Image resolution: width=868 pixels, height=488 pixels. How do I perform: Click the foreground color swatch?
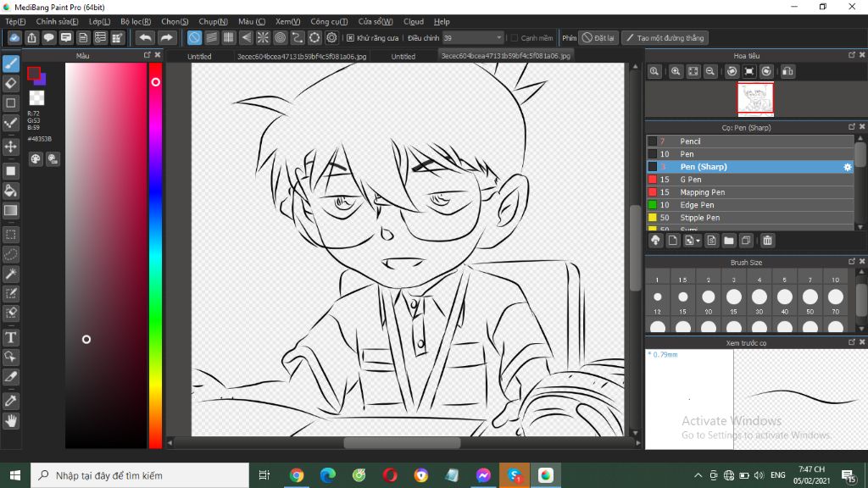click(34, 73)
